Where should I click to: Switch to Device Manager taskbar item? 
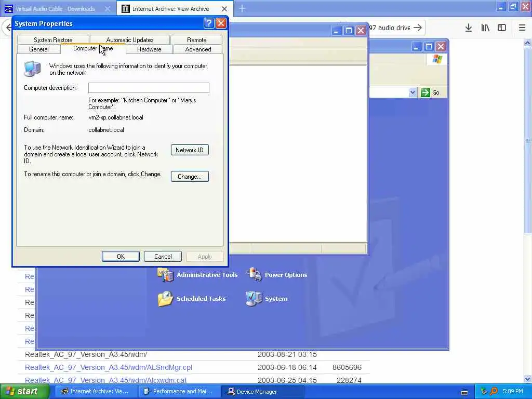coord(262,392)
